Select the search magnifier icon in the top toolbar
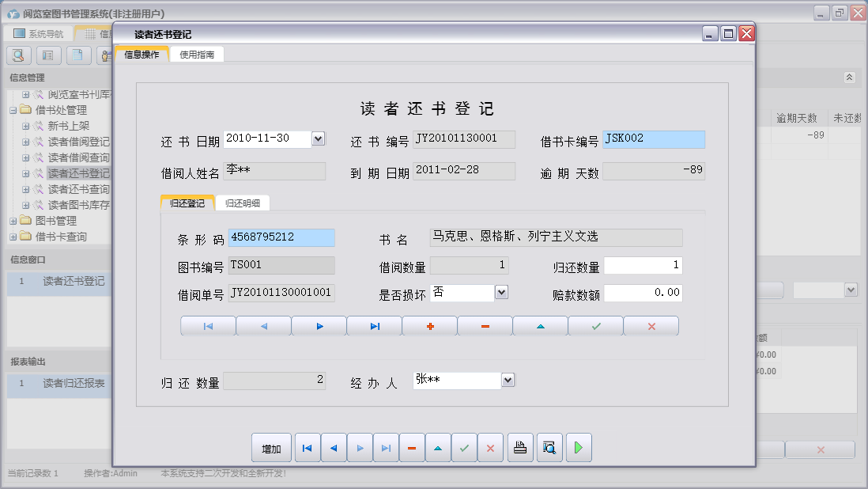This screenshot has width=868, height=489. coord(17,55)
